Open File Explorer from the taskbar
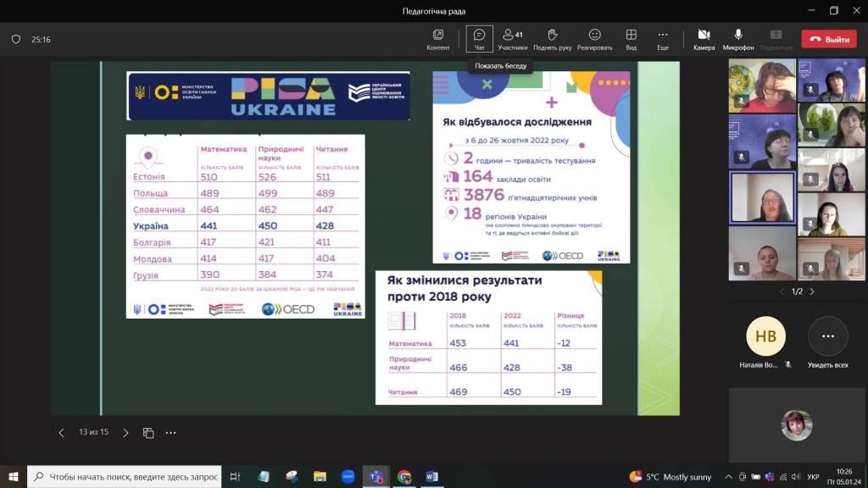868x488 pixels. (320, 476)
